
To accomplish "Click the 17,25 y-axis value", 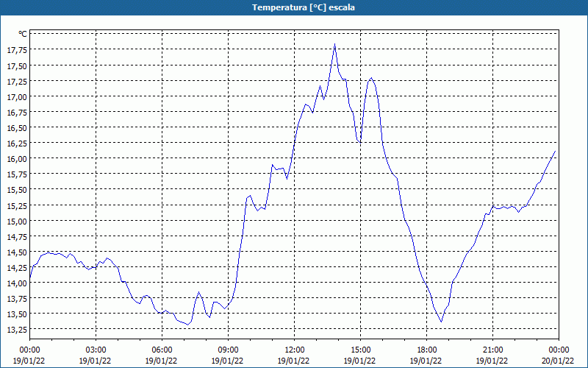I will point(17,81).
